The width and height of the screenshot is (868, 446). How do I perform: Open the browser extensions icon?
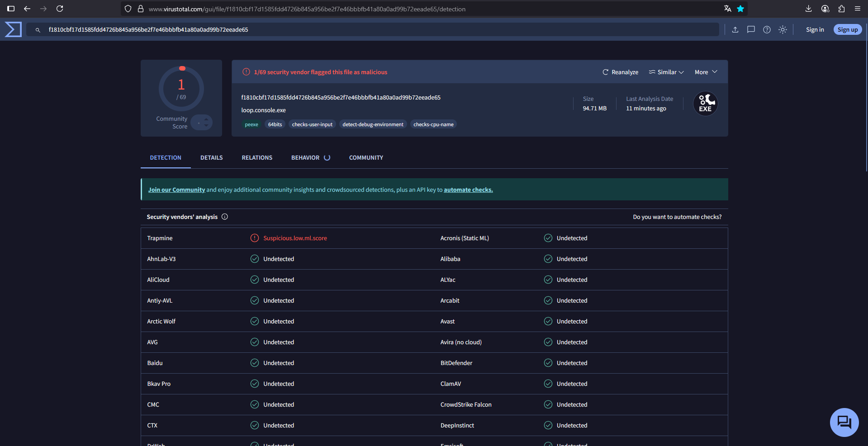tap(841, 9)
